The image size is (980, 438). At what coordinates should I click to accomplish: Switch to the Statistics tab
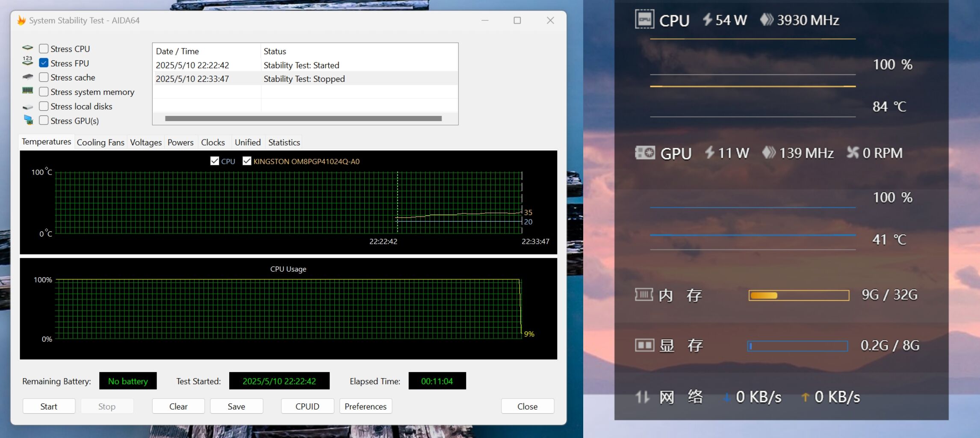[284, 142]
